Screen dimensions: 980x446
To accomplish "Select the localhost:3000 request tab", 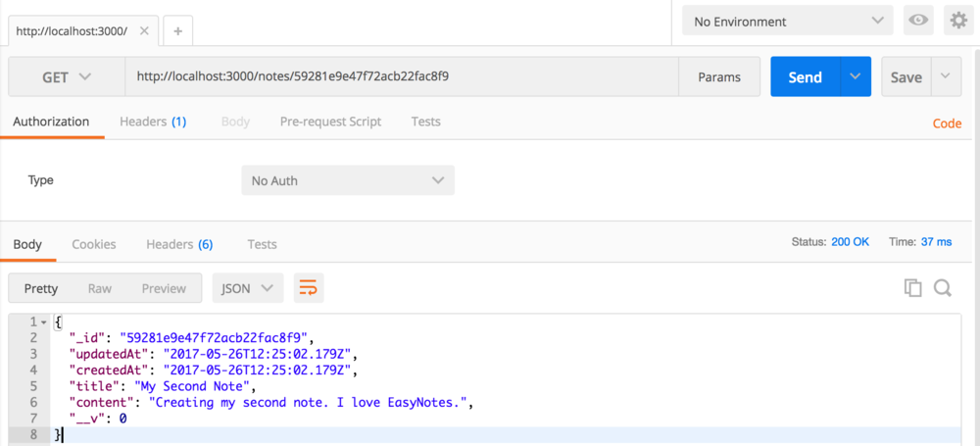I will tap(72, 30).
